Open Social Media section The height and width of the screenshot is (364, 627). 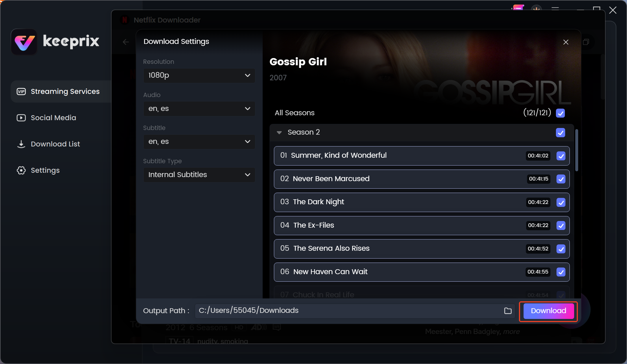point(53,118)
